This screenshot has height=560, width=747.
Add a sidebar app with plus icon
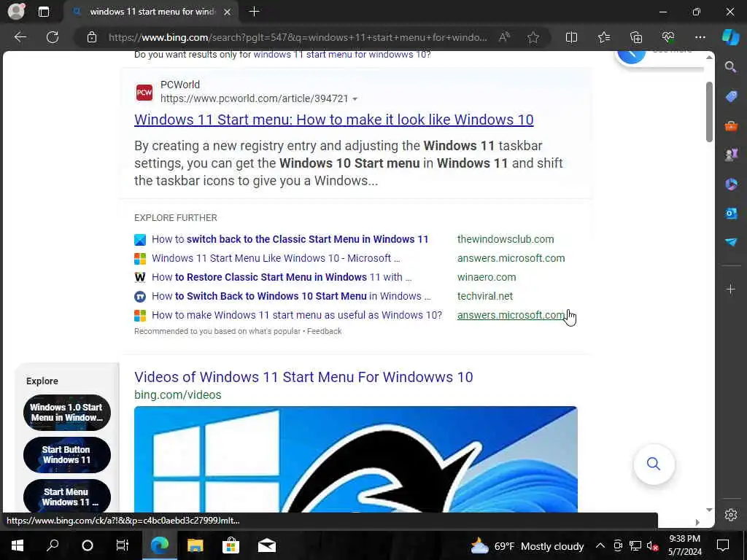pyautogui.click(x=730, y=289)
